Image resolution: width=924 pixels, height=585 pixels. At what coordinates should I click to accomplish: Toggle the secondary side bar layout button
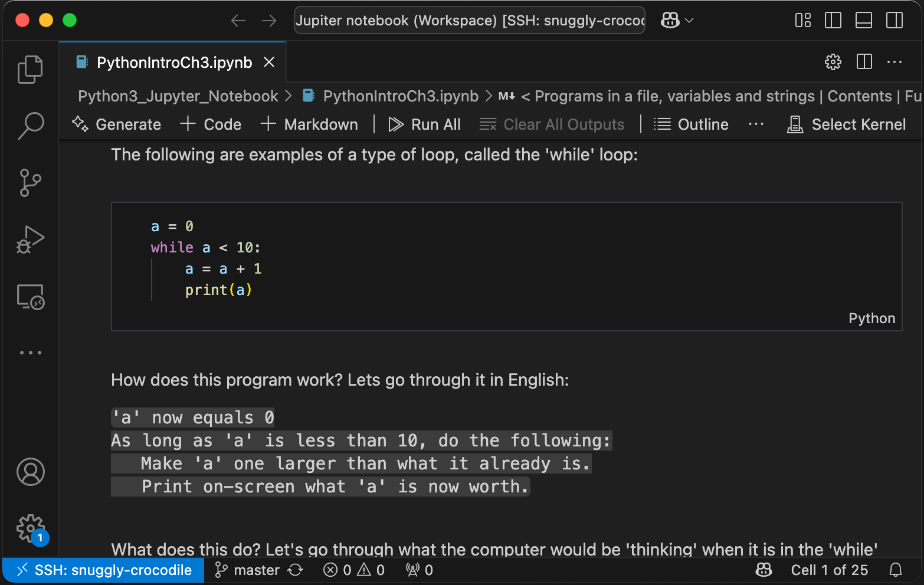pos(894,21)
